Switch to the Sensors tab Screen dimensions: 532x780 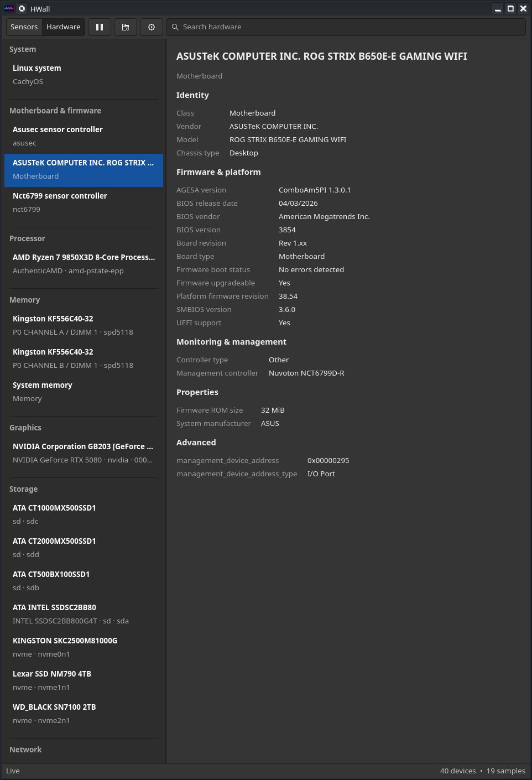tap(24, 27)
